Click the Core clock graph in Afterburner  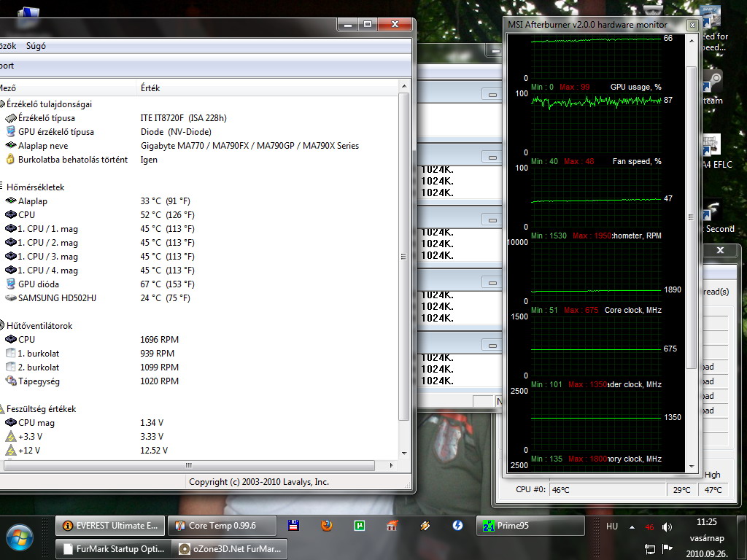click(595, 345)
